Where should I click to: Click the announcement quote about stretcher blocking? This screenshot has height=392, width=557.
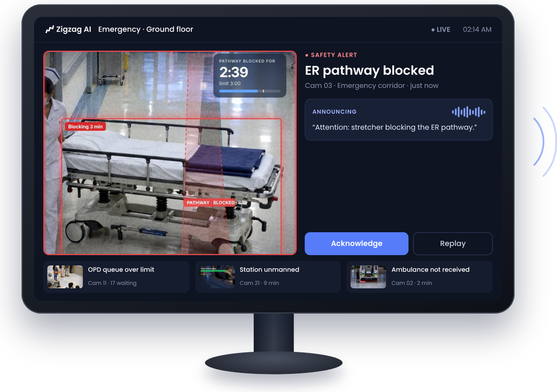(394, 127)
